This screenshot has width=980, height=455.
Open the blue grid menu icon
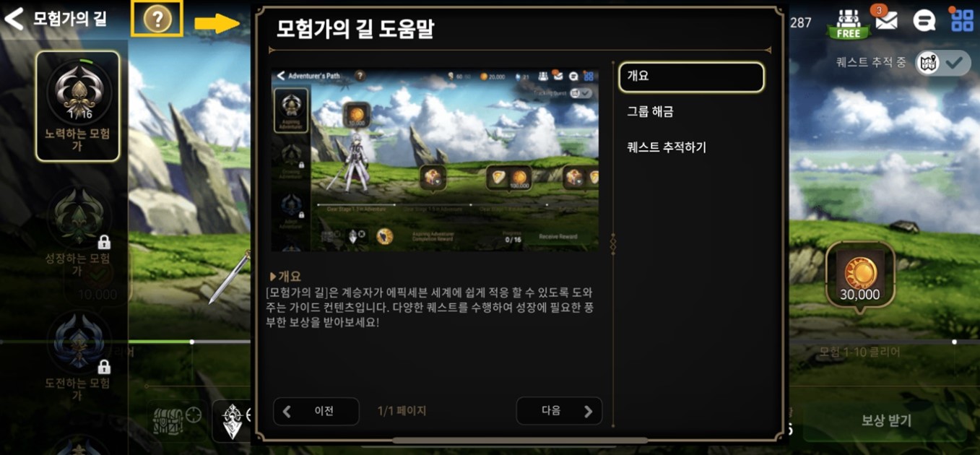tap(962, 20)
